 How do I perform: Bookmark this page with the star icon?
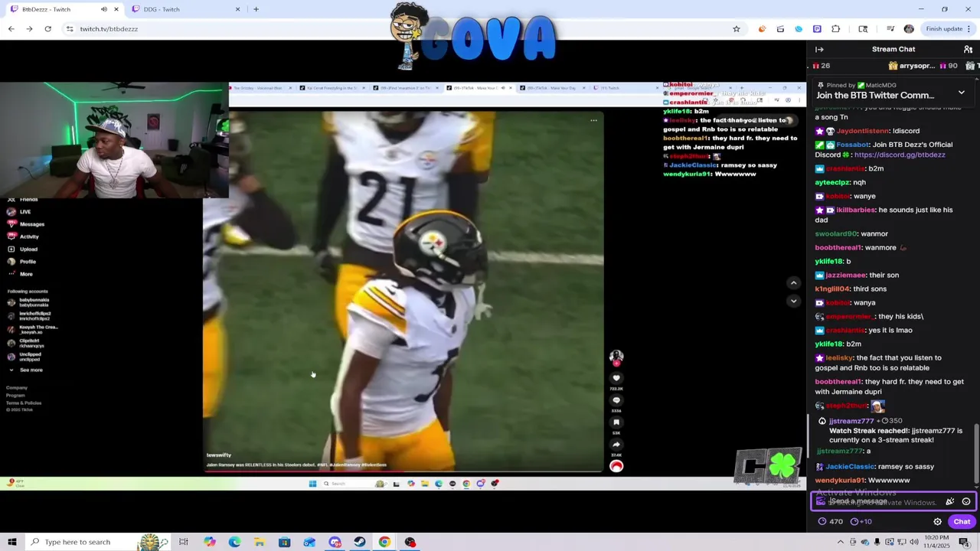[x=737, y=29]
